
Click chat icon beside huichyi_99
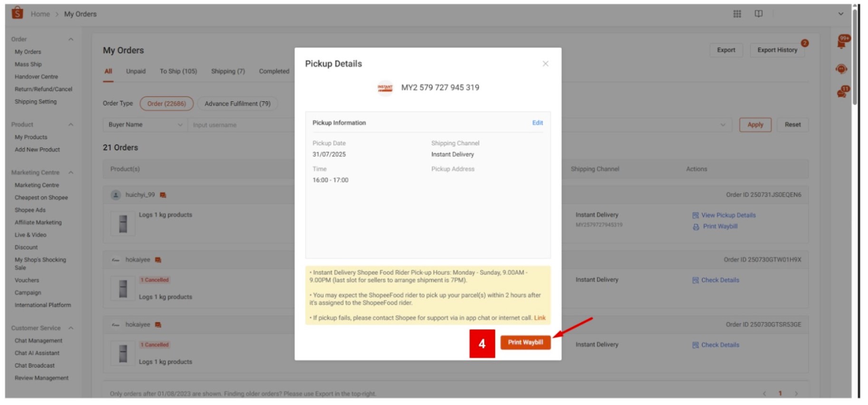(x=163, y=195)
